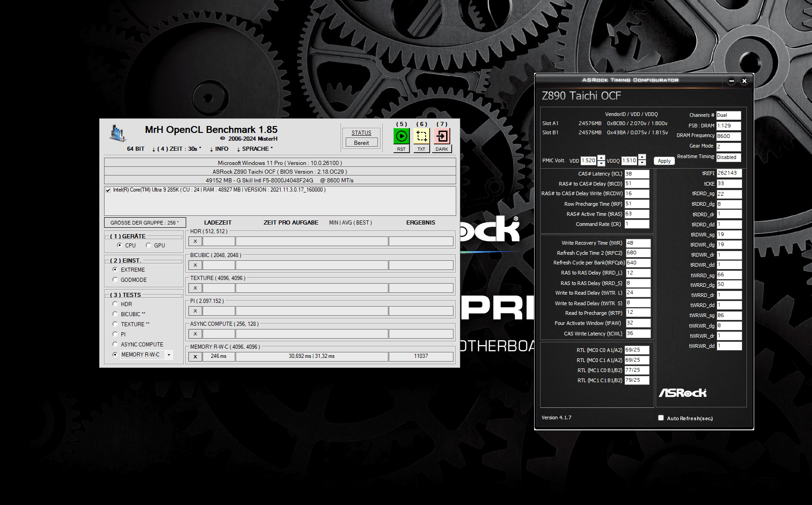Select the MEMORY R-W-C test radio
812x505 pixels.
(x=115, y=354)
